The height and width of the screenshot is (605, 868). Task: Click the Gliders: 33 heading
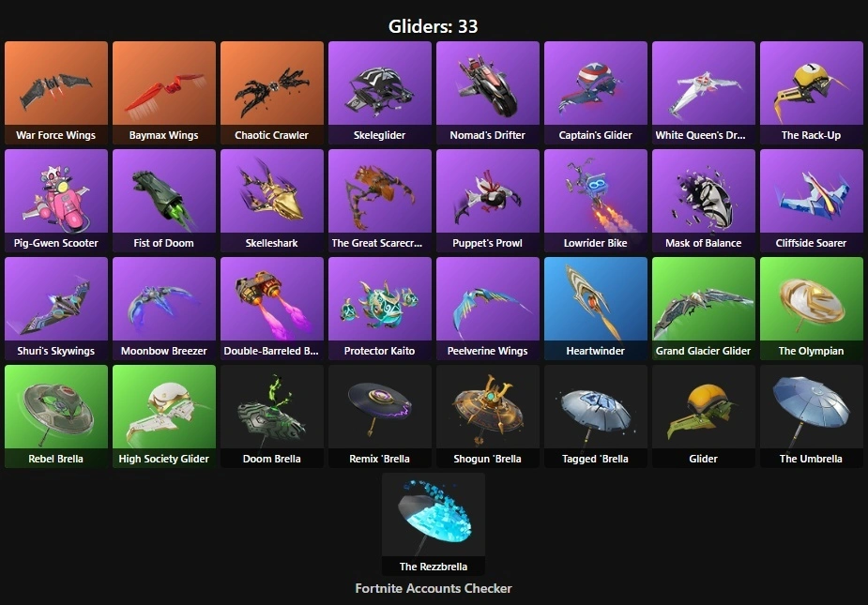click(433, 26)
